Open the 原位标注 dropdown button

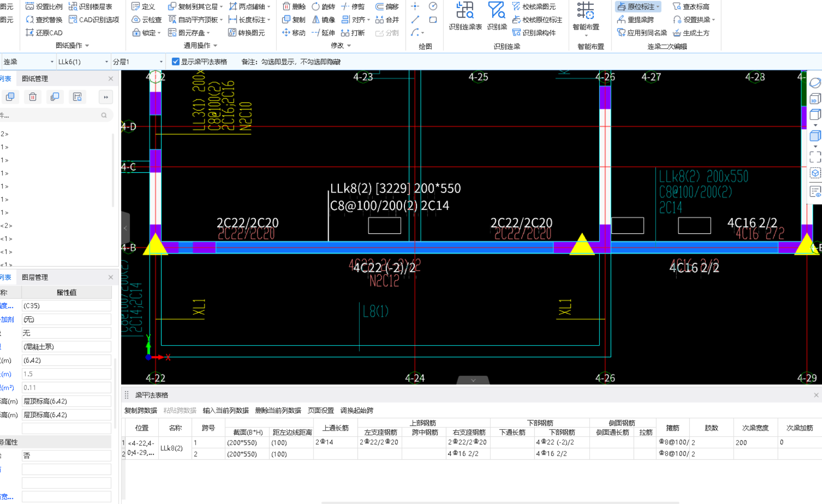click(639, 6)
